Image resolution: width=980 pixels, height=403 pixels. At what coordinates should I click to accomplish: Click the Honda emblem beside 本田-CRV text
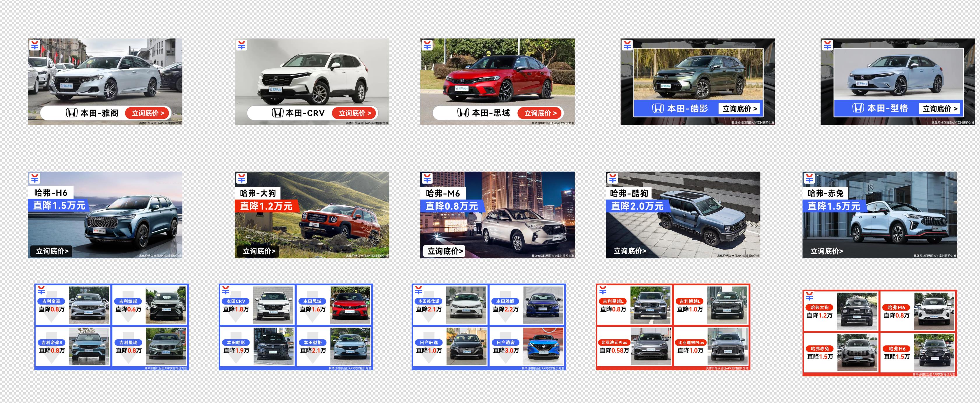point(277,113)
